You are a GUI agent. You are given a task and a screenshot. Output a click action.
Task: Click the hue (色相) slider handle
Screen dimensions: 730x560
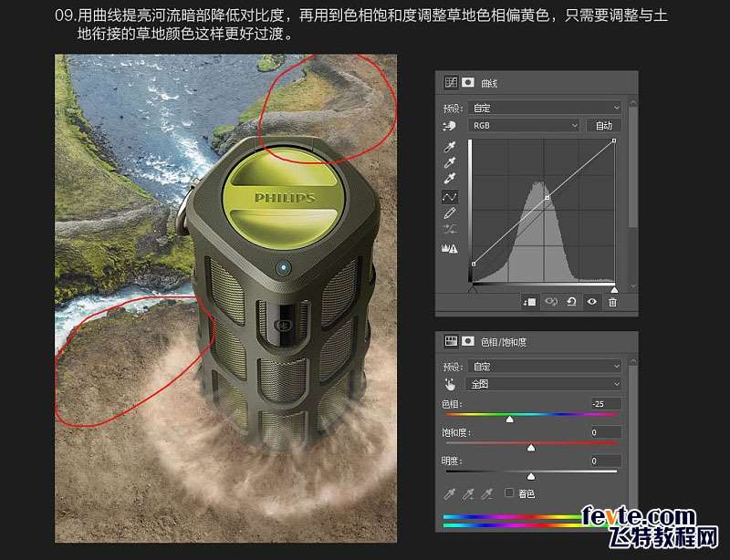pos(510,420)
